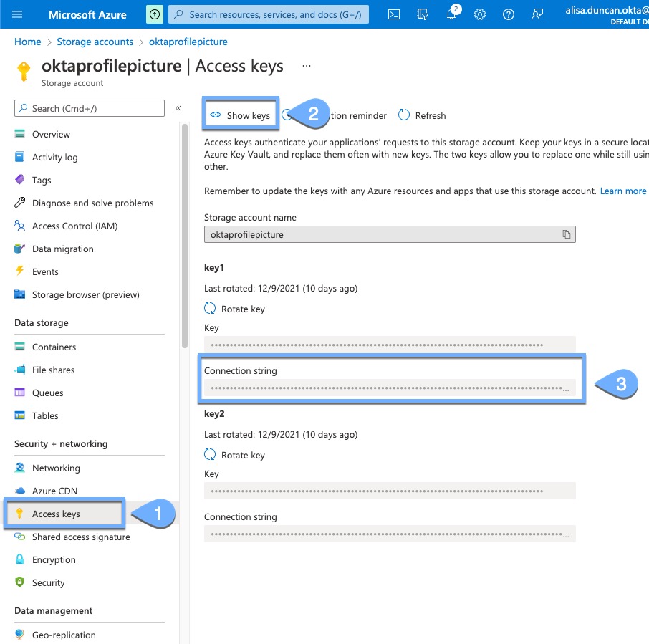Open the more options ellipsis by title
The width and height of the screenshot is (649, 644).
[x=307, y=66]
